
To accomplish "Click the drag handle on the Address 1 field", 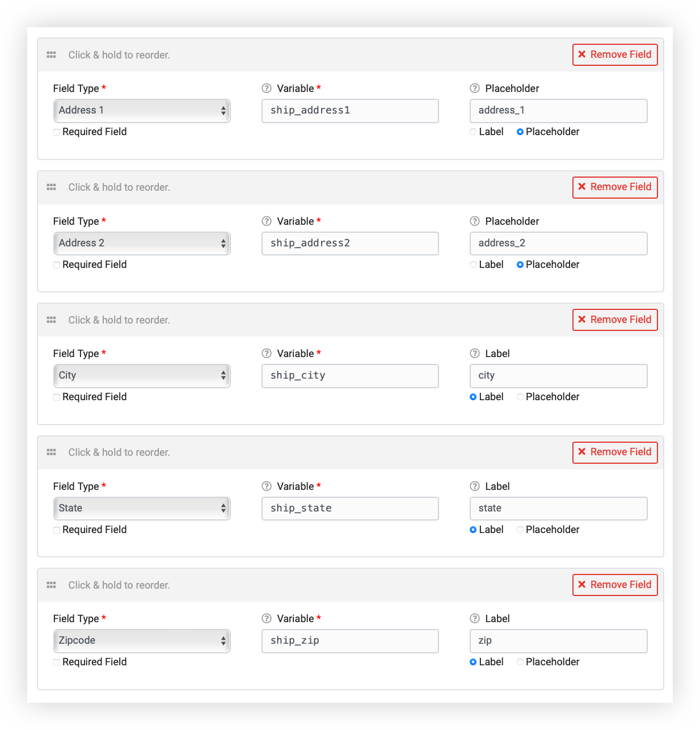I will point(51,54).
